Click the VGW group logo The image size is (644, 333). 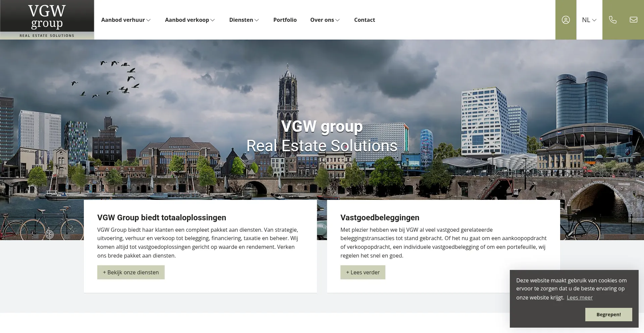[47, 19]
